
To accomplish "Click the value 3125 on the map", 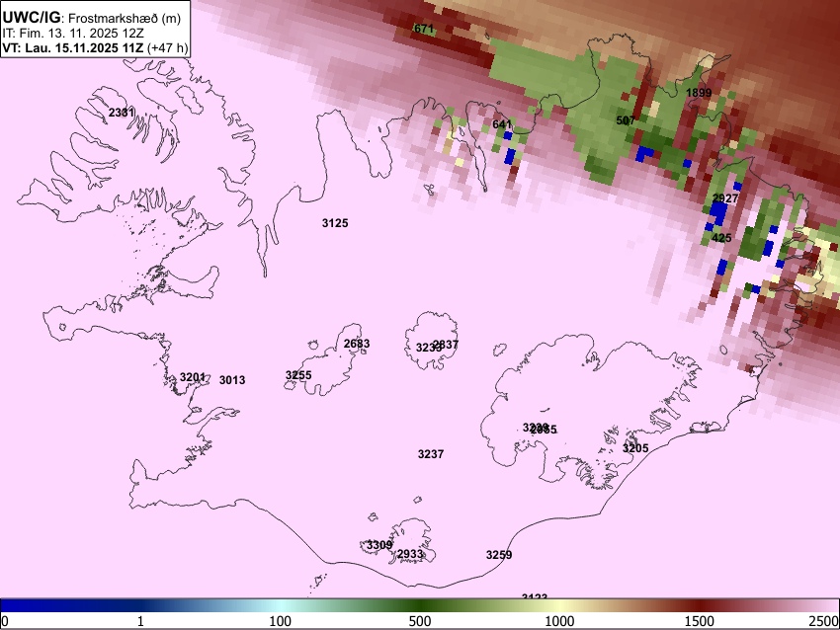I will point(335,222).
